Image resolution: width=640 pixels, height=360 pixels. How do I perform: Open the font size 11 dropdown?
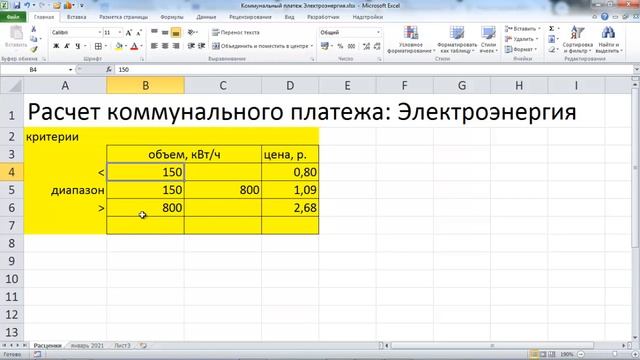point(120,32)
